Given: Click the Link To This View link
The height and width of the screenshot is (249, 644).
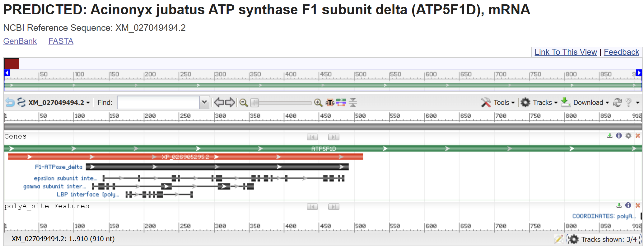Looking at the screenshot, I should point(566,52).
